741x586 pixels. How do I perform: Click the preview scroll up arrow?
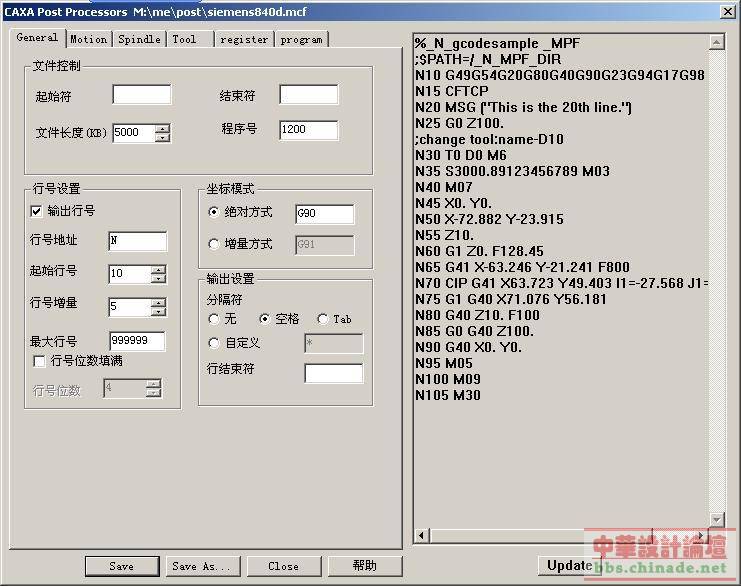pyautogui.click(x=717, y=43)
